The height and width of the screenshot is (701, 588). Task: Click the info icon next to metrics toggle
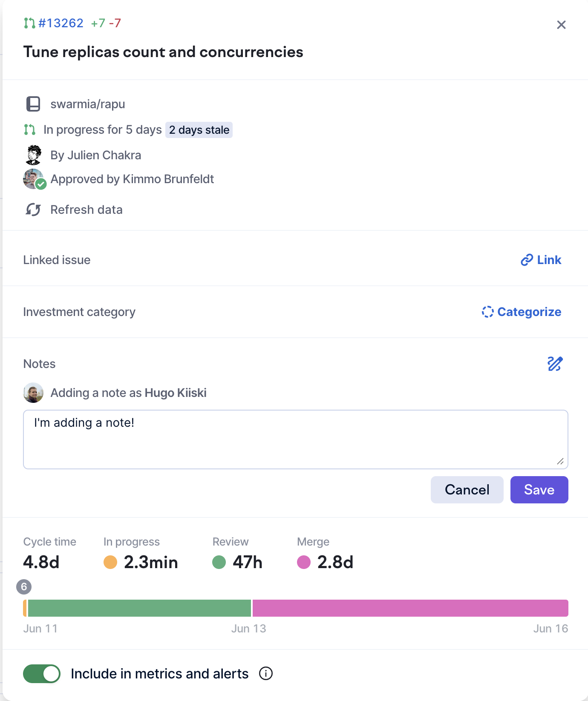point(266,674)
